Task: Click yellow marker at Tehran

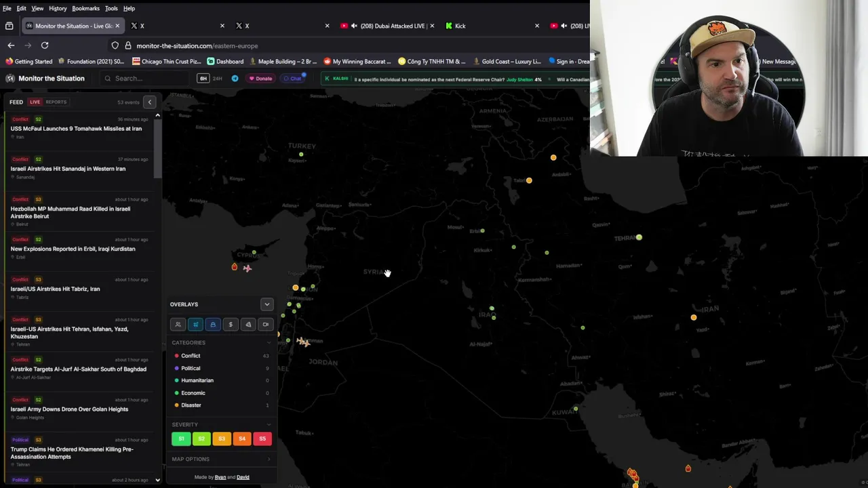Action: pyautogui.click(x=639, y=237)
